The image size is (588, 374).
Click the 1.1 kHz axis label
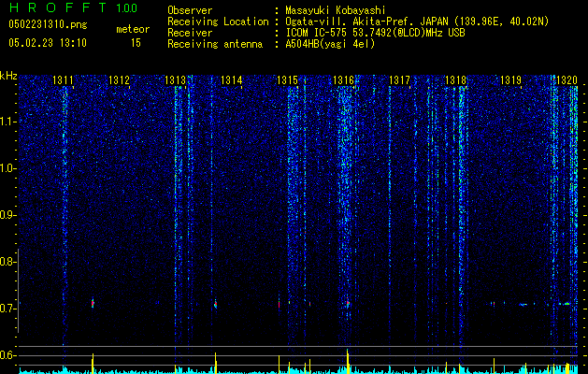tap(7, 122)
